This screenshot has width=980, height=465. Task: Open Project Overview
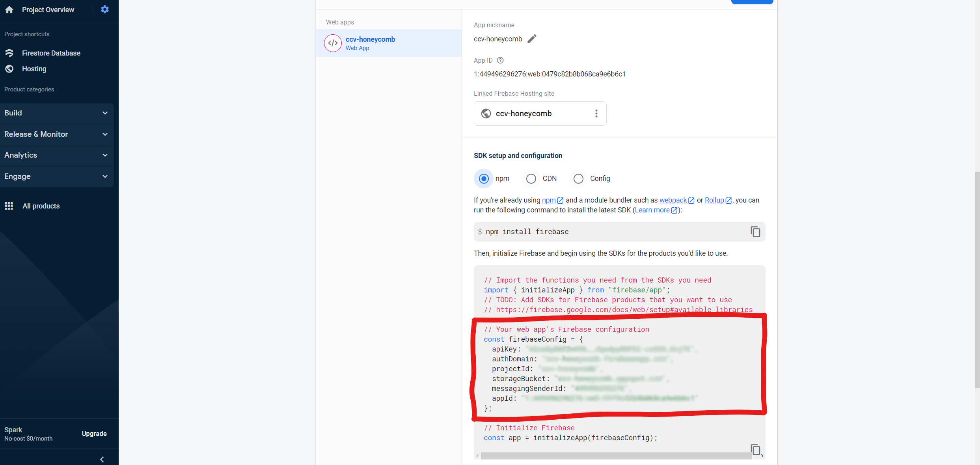point(48,9)
